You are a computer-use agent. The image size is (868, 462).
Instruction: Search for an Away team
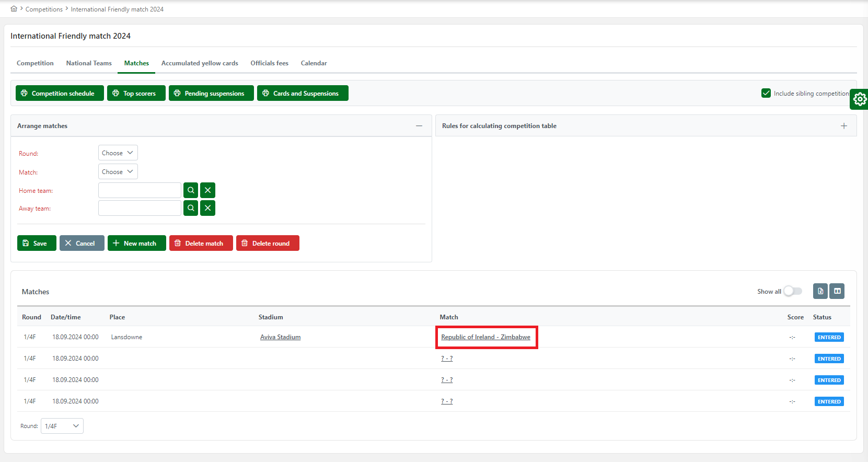click(x=191, y=208)
